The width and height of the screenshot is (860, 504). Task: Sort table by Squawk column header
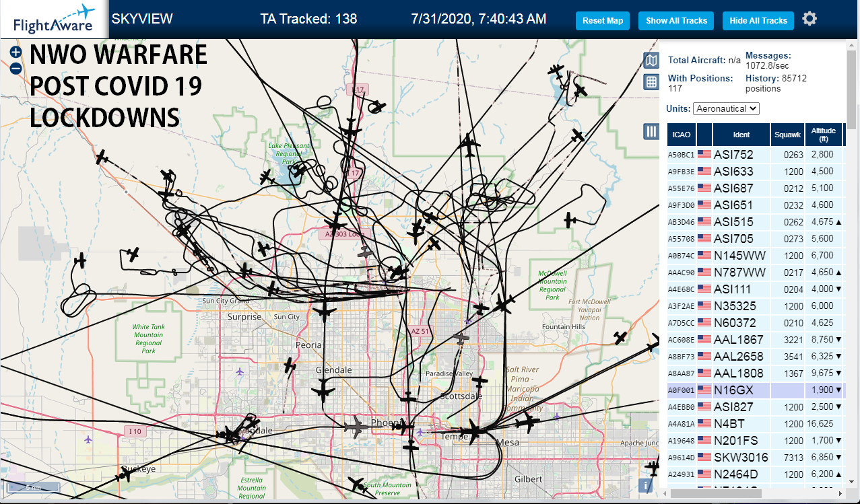click(787, 135)
